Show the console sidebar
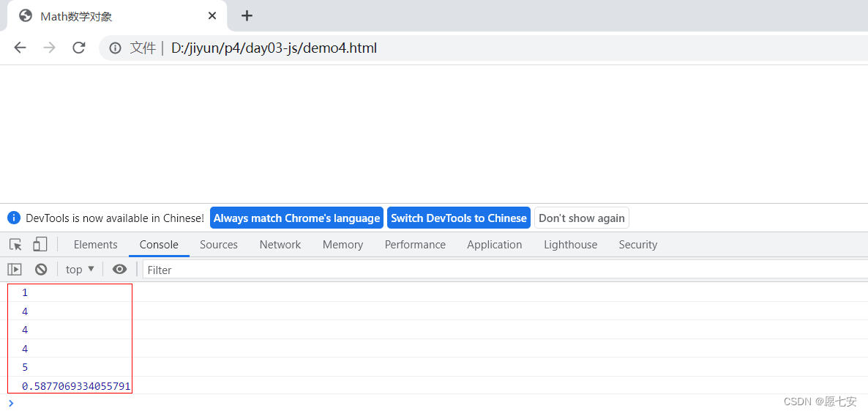The height and width of the screenshot is (414, 868). [15, 270]
